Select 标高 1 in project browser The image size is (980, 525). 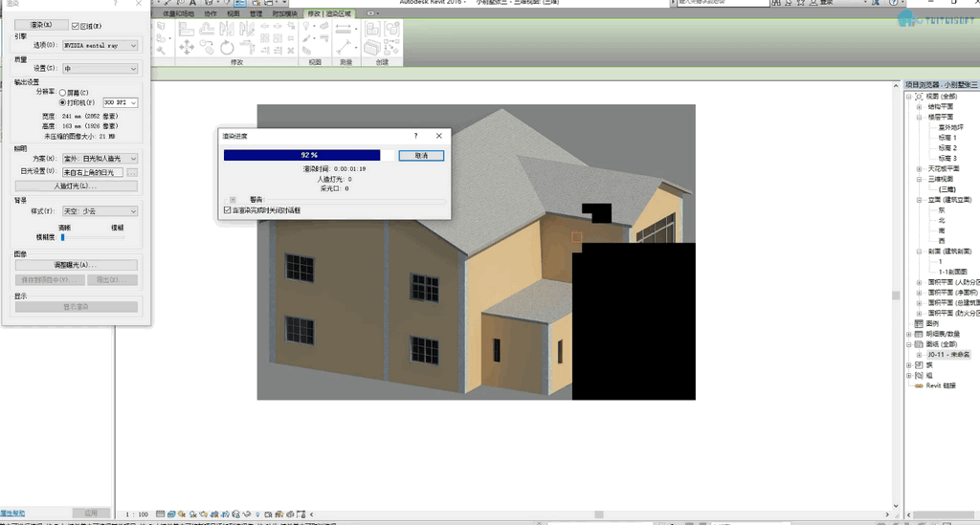[947, 138]
